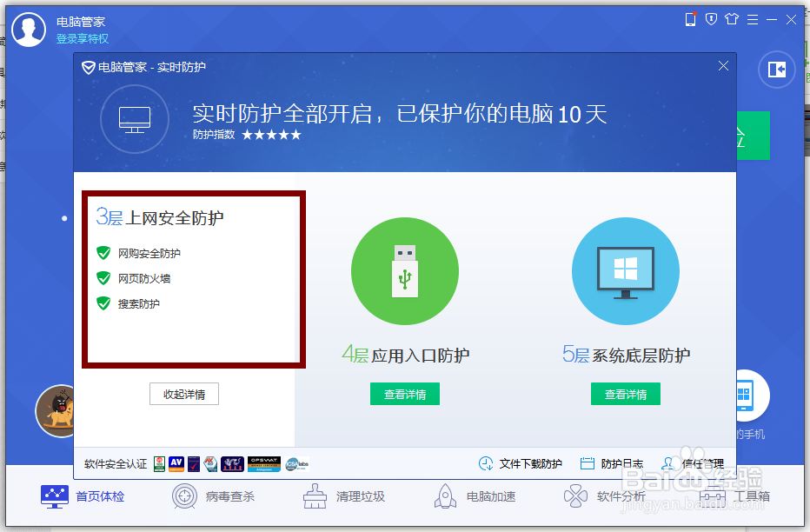This screenshot has width=810, height=532.
Task: Open 文件下载防护 download protection icon
Action: coord(488,463)
